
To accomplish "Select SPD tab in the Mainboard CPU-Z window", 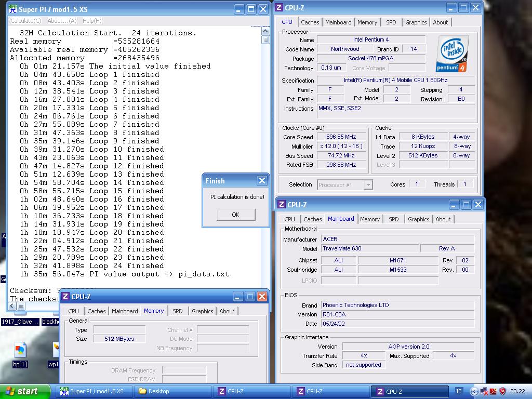I will point(394,220).
